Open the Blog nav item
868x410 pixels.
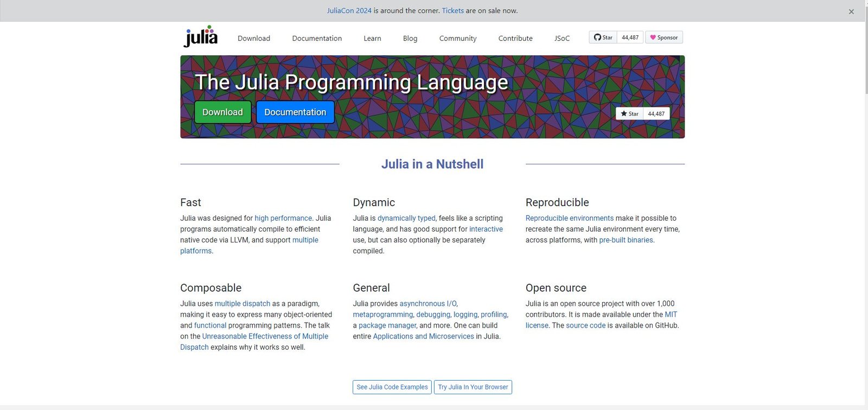410,38
